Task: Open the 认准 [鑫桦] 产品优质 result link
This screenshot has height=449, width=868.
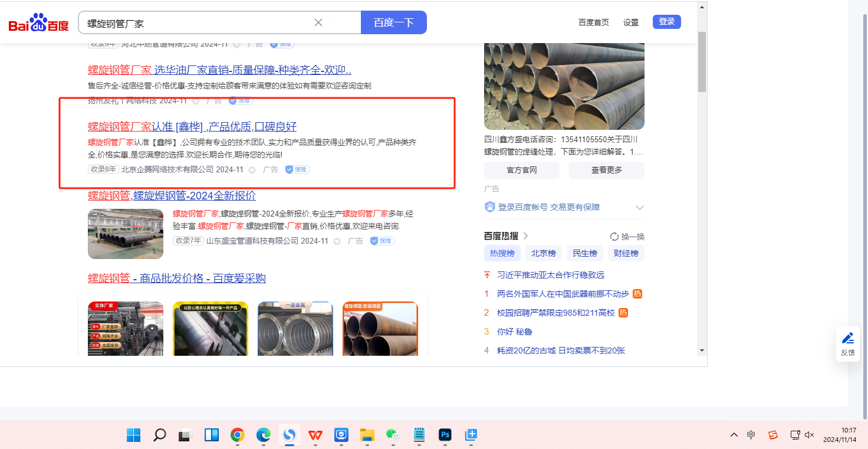Action: [x=192, y=126]
